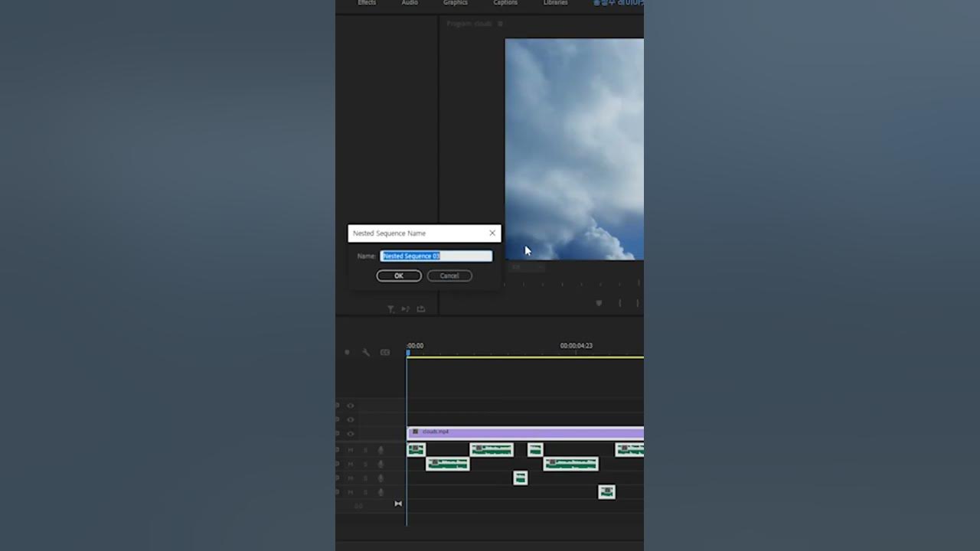
Task: Mute the first audio track
Action: [351, 450]
